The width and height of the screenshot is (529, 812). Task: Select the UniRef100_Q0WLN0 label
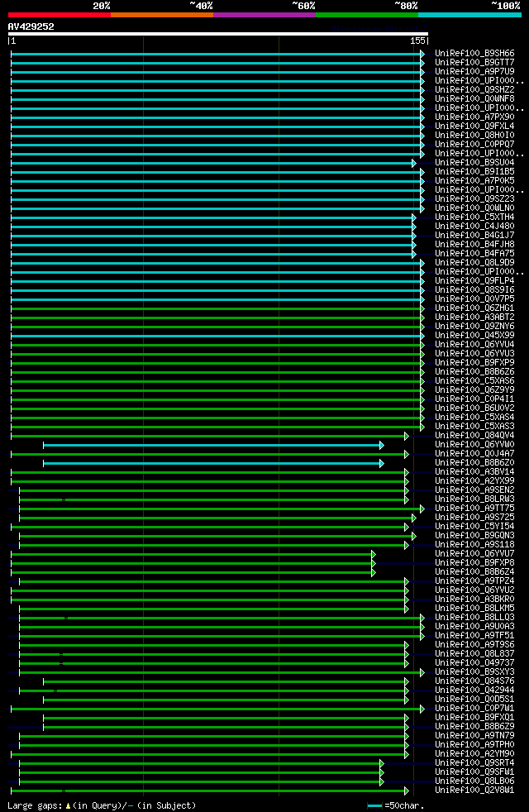coord(474,208)
